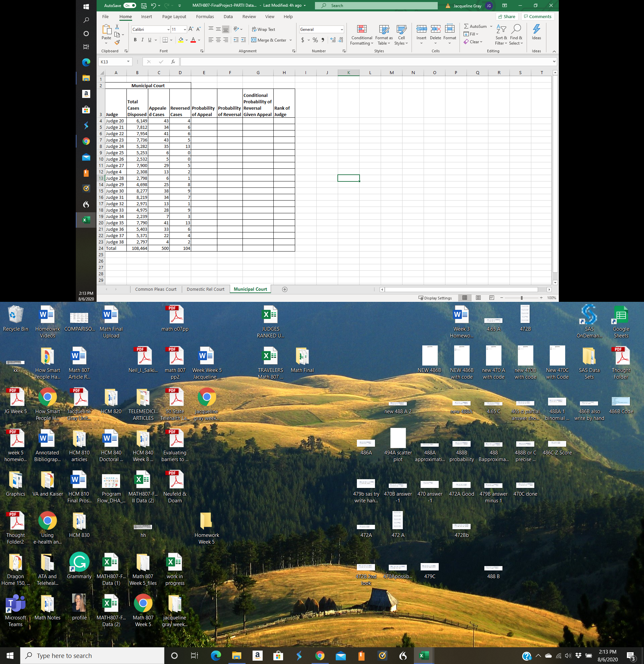Screen dimensions: 644x664
Task: Apply Wrap Text to the selection
Action: [x=264, y=30]
